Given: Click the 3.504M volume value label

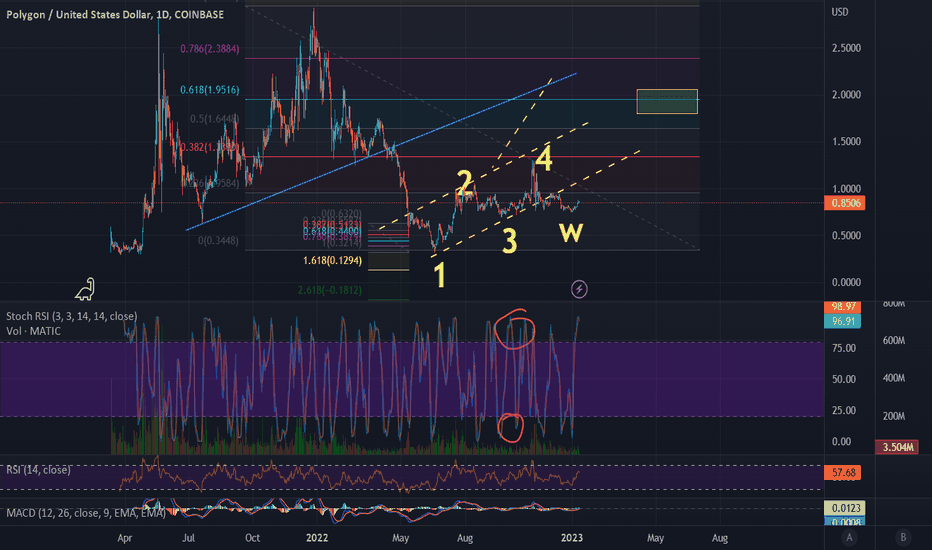Looking at the screenshot, I should click(x=897, y=447).
